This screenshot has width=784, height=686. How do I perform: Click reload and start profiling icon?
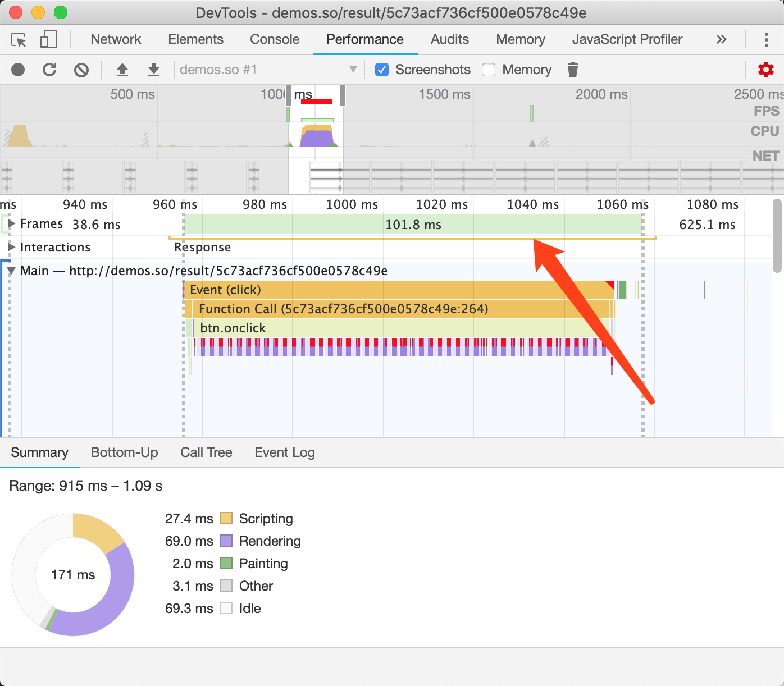[x=49, y=70]
